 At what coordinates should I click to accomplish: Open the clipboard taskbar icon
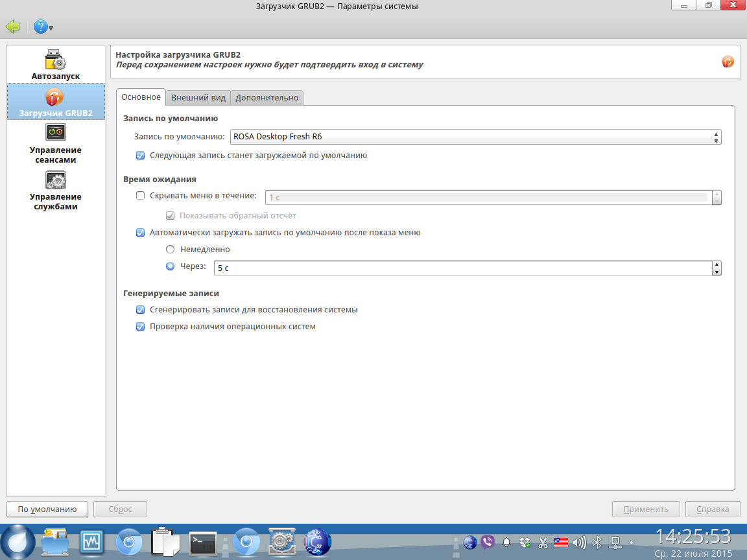[165, 542]
